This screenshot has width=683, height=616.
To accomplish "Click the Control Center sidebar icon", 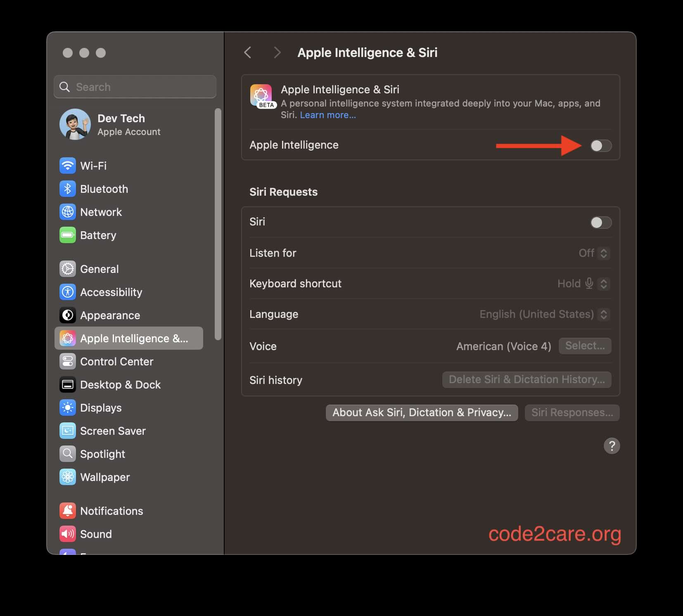I will 68,362.
